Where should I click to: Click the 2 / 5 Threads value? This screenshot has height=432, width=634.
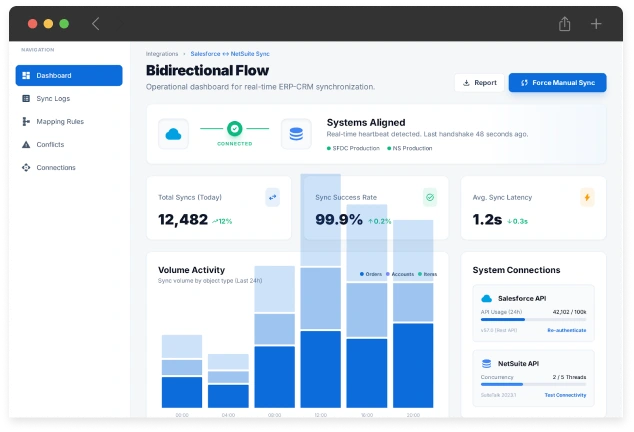569,377
